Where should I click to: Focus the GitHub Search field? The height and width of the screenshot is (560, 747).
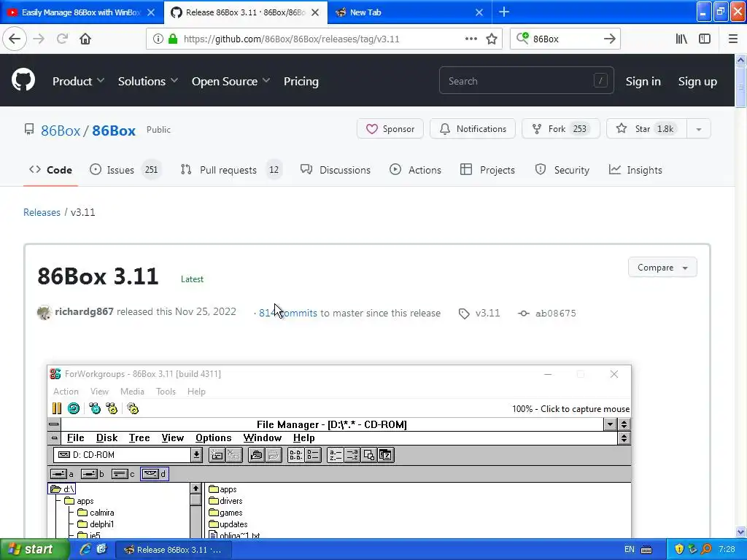click(526, 81)
